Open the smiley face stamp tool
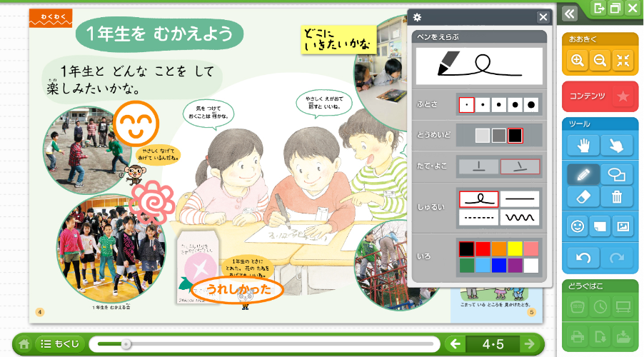The height and width of the screenshot is (357, 644). (x=577, y=227)
